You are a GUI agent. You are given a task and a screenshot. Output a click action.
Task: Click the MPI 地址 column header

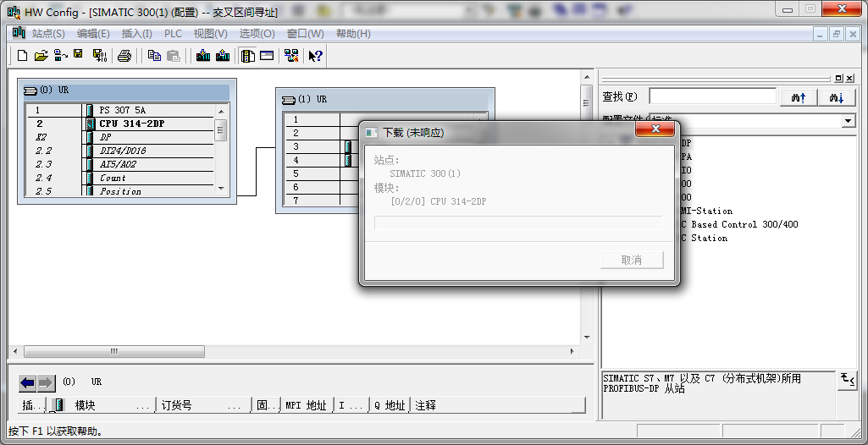pyautogui.click(x=307, y=406)
